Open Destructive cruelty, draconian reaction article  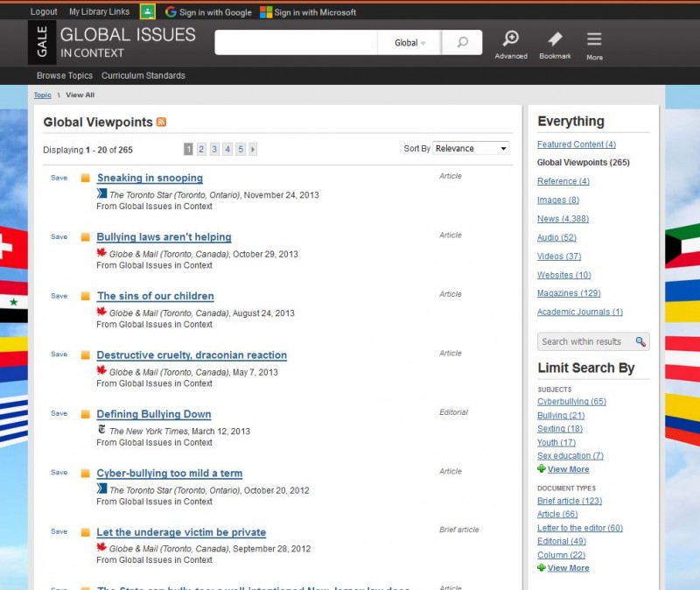click(192, 355)
